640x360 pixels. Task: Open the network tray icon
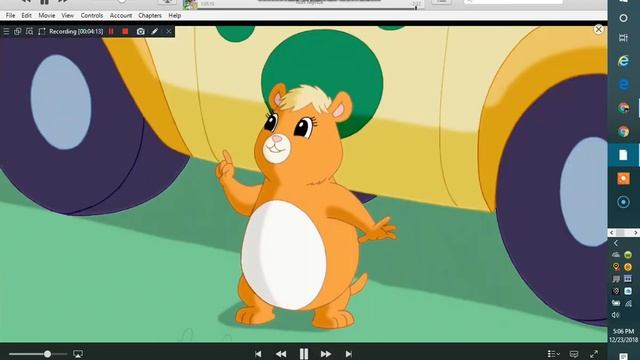click(x=628, y=303)
